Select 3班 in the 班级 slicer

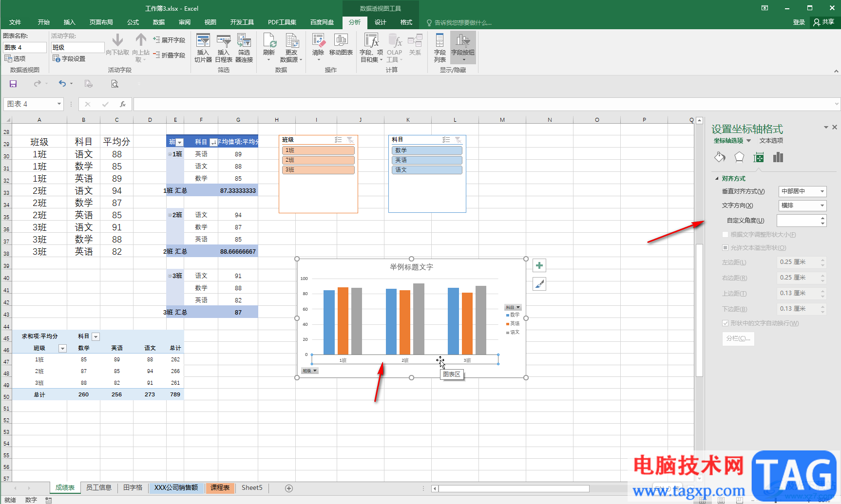(318, 170)
